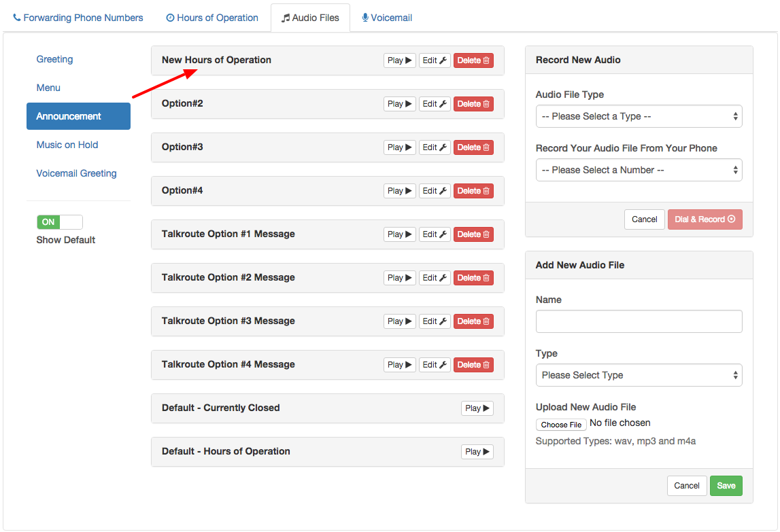Viewport: 780px width, 532px height.
Task: Play the New Hours of Operation audio
Action: 399,60
